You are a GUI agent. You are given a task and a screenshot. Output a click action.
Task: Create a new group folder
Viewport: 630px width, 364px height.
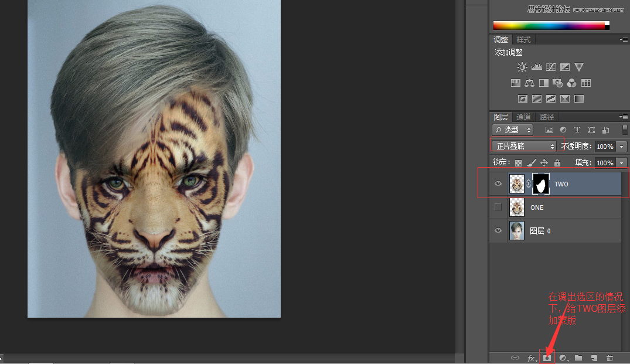(x=578, y=358)
